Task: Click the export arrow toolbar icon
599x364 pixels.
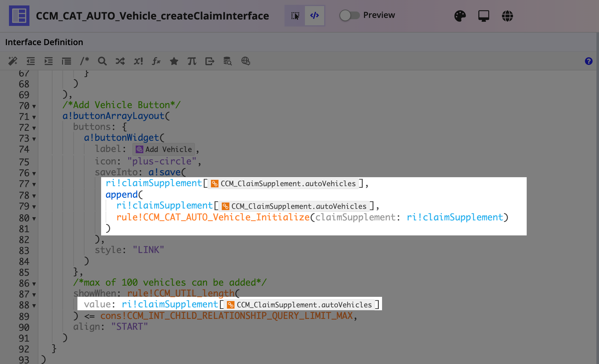Action: 210,61
